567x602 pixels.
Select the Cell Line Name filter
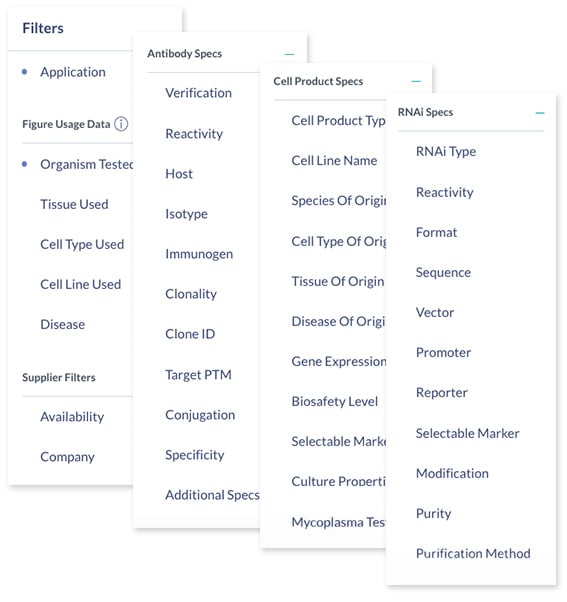point(334,160)
